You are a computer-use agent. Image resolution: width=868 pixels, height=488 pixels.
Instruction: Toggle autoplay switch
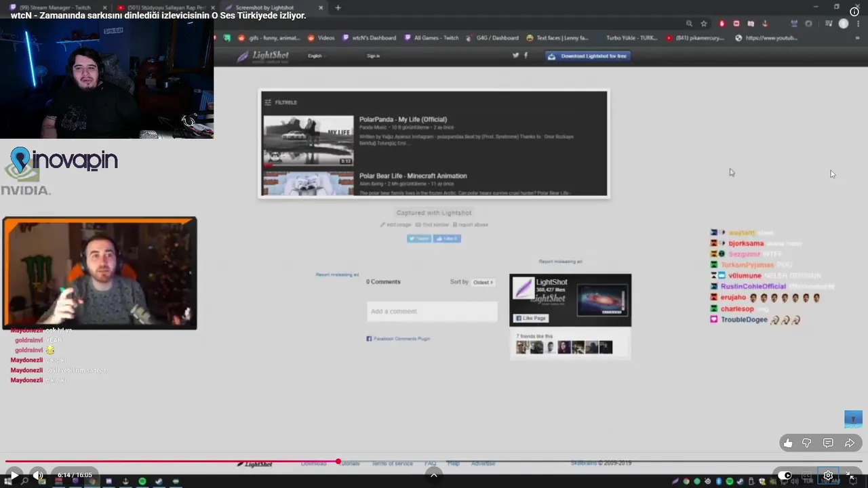pyautogui.click(x=785, y=476)
